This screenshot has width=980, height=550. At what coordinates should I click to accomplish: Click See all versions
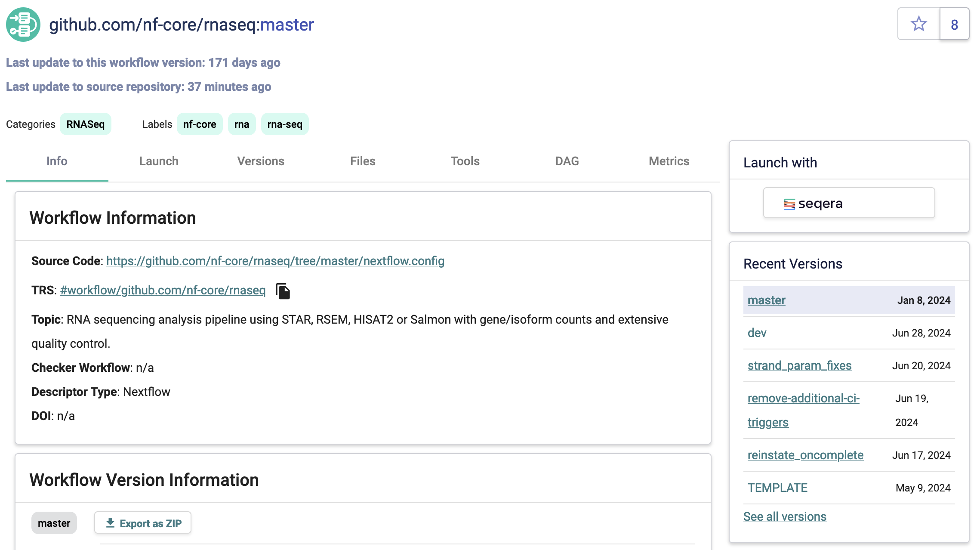[x=785, y=516]
